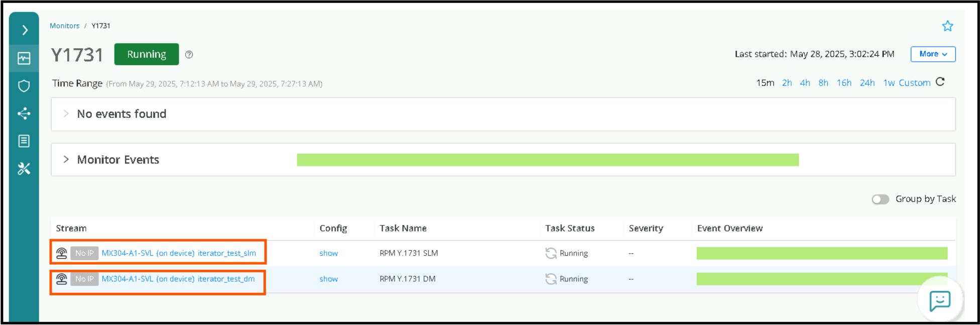980x325 pixels.
Task: Expand the sidebar with the chevron arrow
Action: coord(25,30)
